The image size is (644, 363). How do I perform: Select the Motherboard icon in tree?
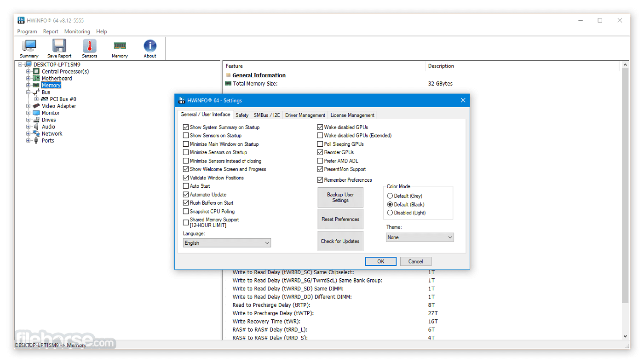click(x=36, y=78)
